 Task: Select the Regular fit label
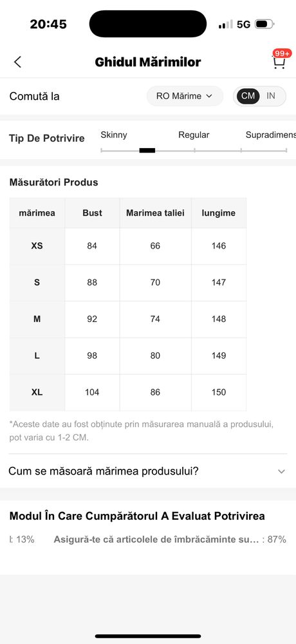point(194,135)
